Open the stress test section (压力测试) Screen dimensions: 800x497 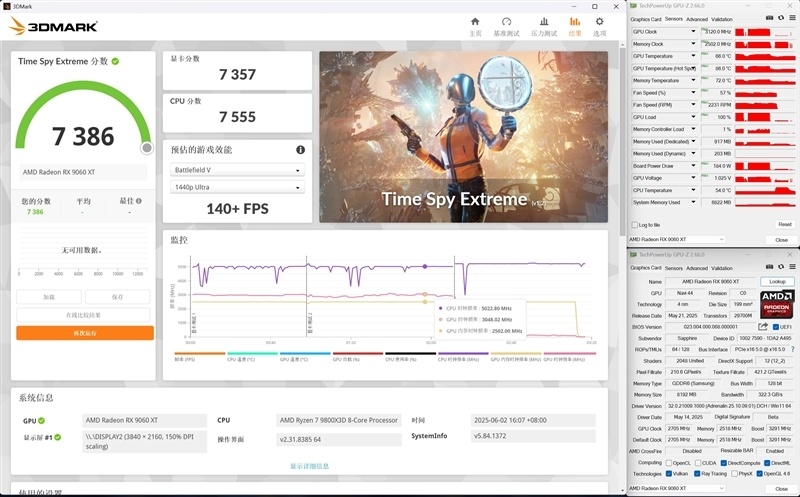(x=544, y=27)
